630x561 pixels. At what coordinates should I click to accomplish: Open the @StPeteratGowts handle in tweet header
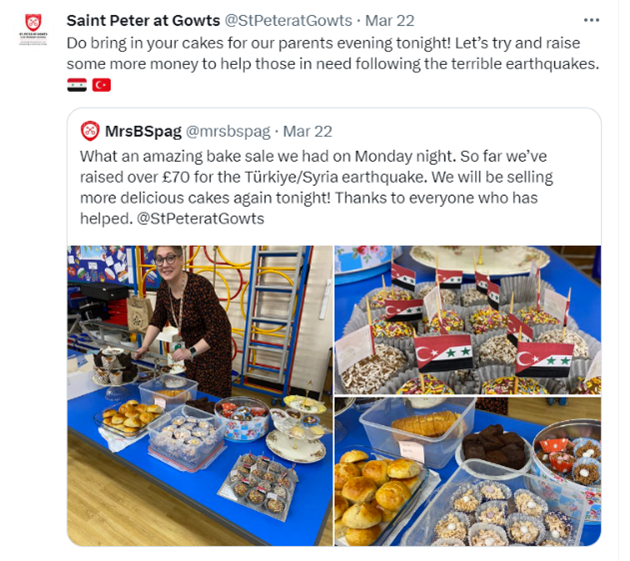pos(288,20)
